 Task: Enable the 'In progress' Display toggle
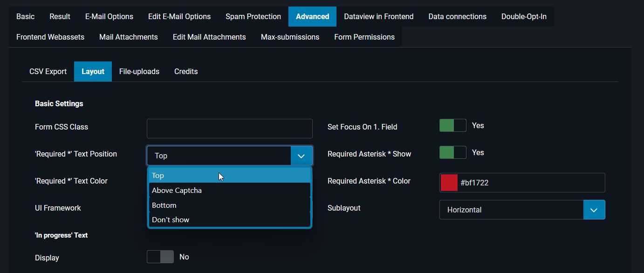[160, 257]
